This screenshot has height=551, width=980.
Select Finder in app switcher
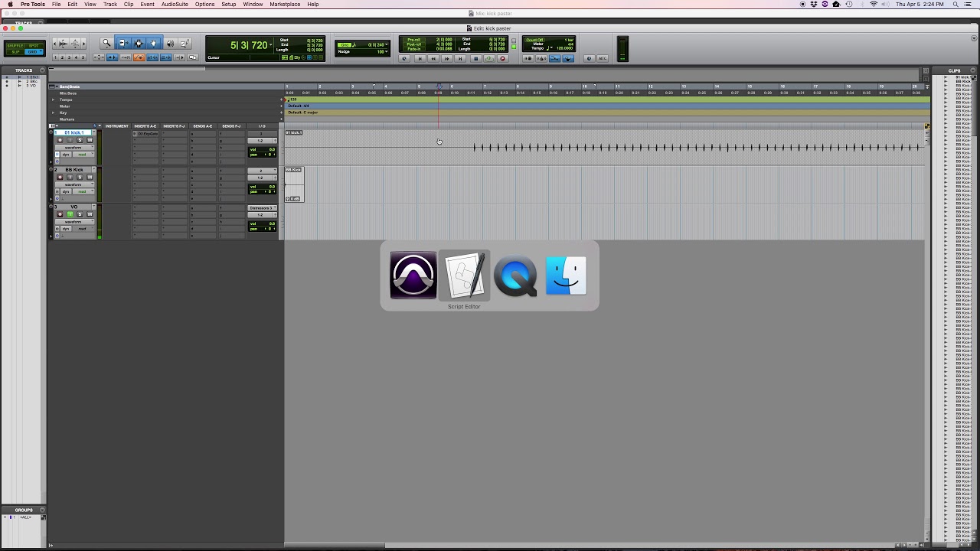(566, 275)
